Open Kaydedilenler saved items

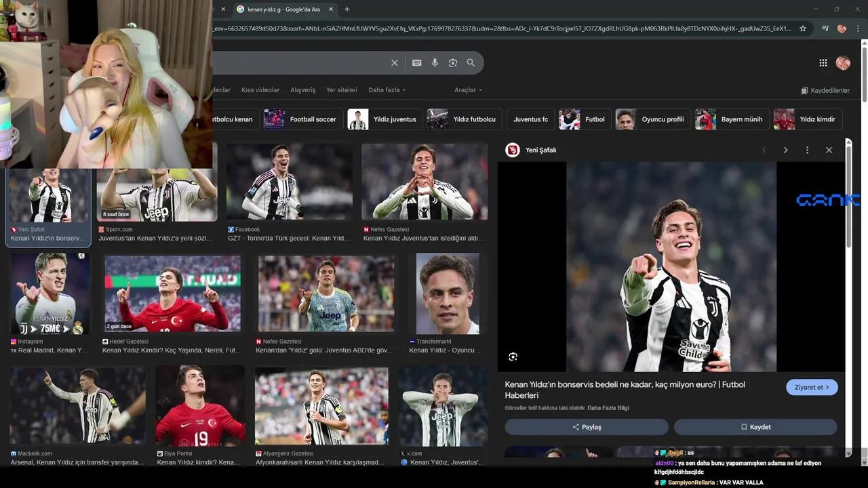pos(825,90)
